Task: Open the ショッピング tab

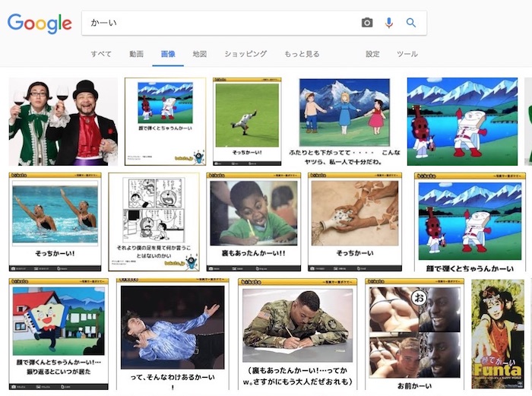Action: [x=245, y=54]
